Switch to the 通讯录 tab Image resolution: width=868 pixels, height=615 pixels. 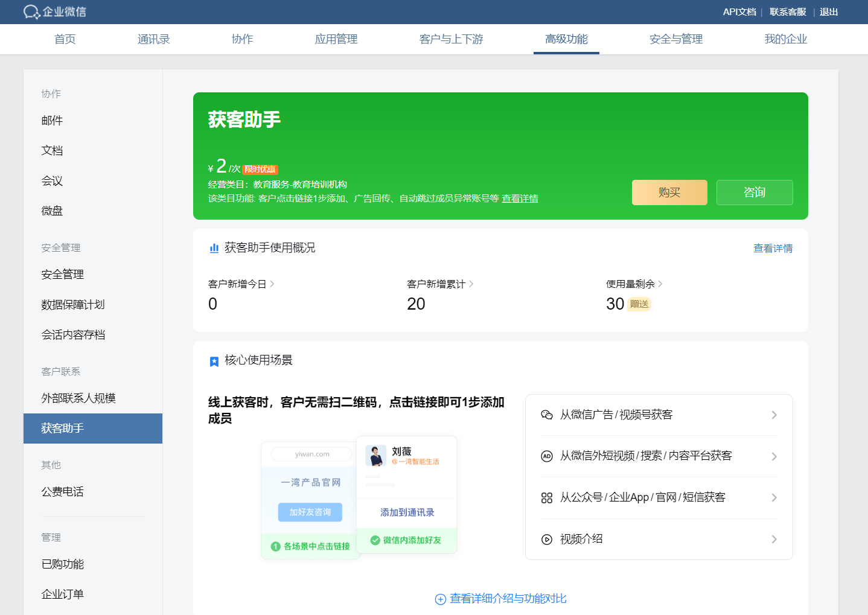(x=154, y=39)
